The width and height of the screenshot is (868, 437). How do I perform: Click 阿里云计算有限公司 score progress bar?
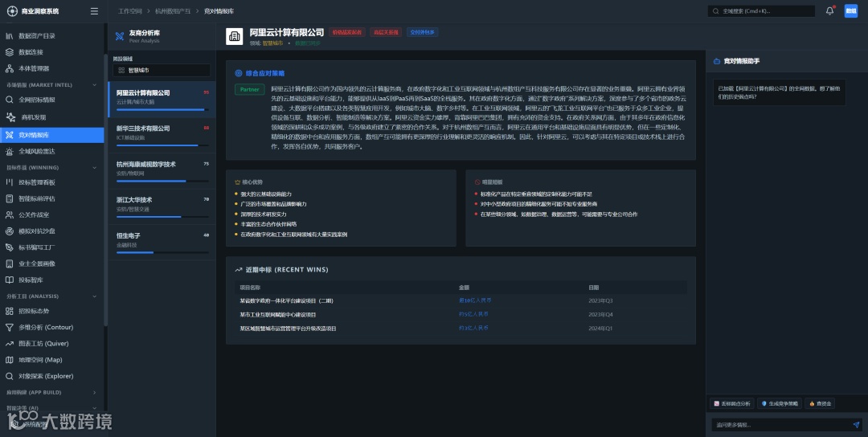tap(162, 109)
